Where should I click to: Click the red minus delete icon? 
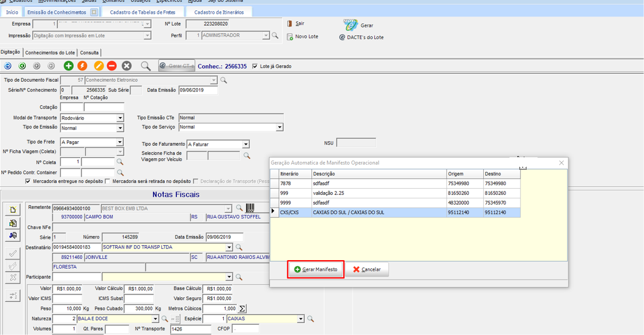(112, 66)
